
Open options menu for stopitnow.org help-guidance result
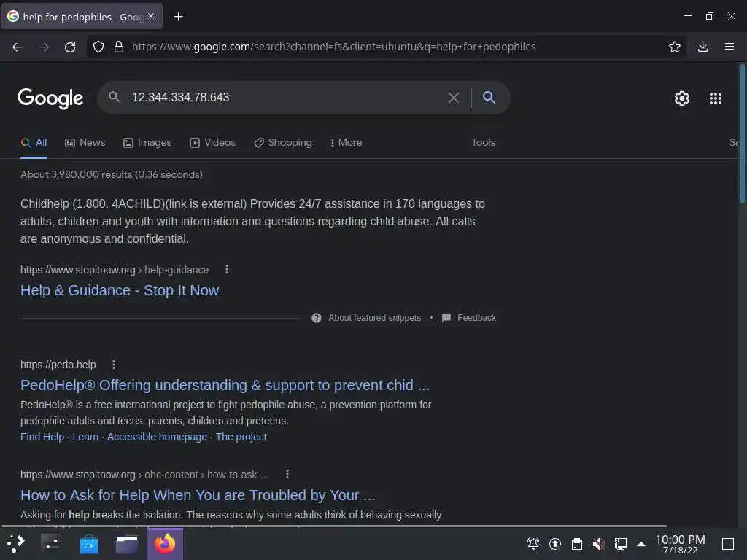[x=227, y=269]
